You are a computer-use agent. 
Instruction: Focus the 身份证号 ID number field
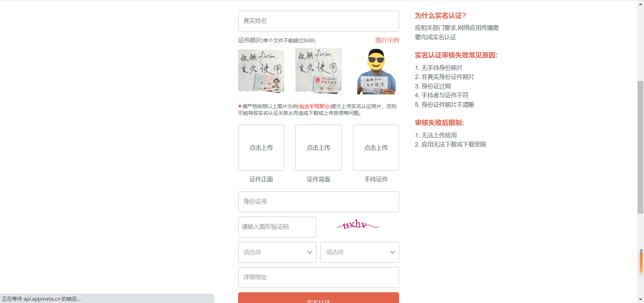tap(318, 202)
